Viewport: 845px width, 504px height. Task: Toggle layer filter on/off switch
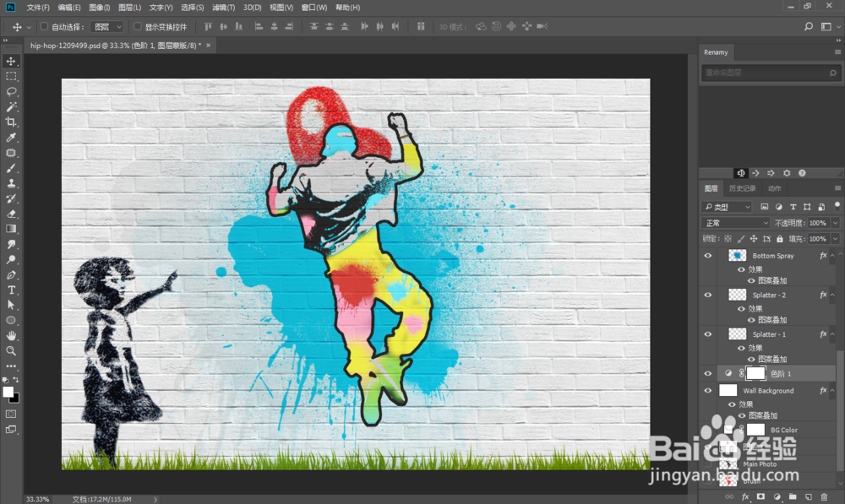tap(837, 206)
